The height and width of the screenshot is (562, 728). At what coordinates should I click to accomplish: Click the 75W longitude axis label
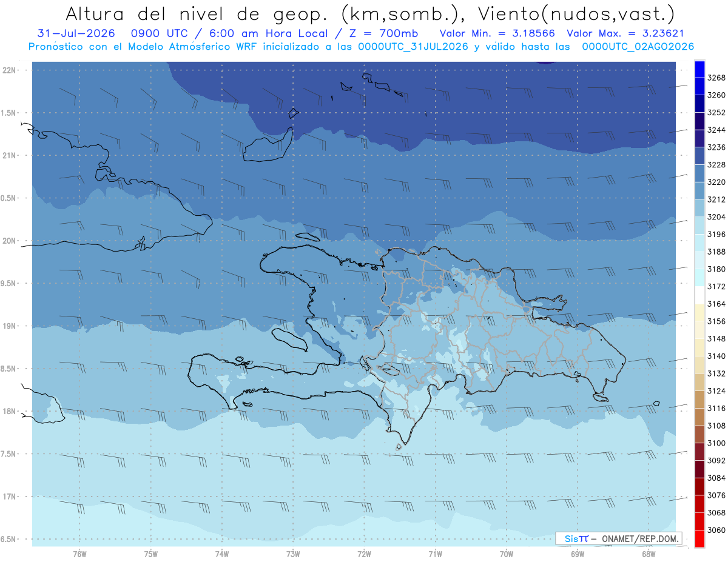pos(151,554)
